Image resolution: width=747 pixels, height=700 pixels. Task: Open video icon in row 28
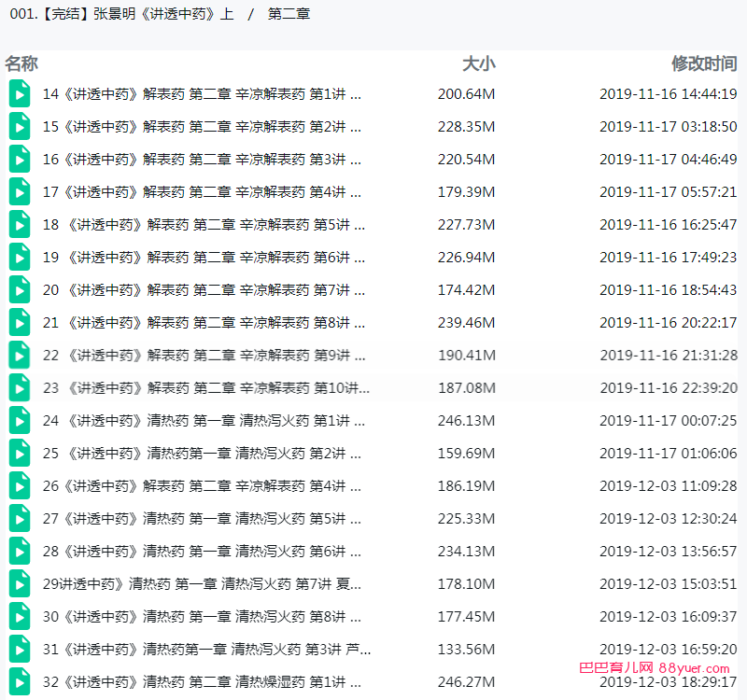(x=20, y=552)
